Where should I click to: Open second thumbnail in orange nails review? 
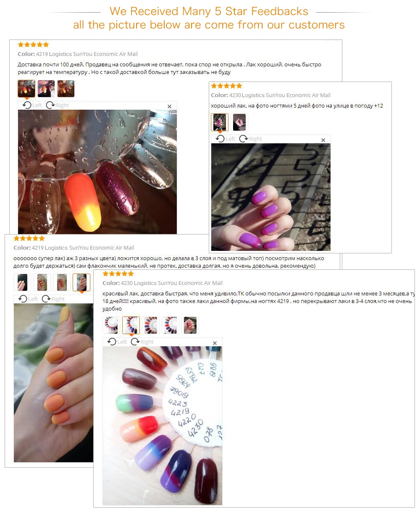(42, 282)
